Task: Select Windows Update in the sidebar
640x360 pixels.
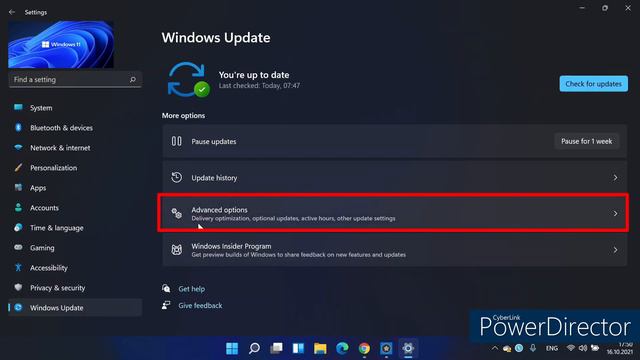Action: click(75, 308)
